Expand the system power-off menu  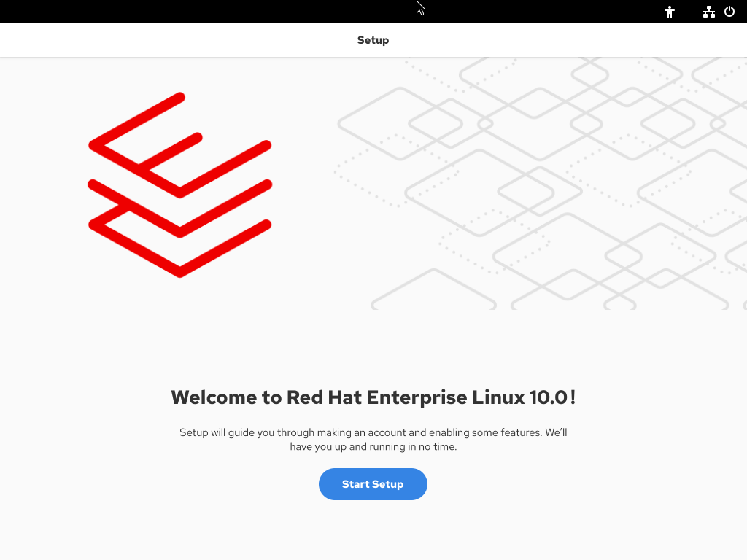pos(729,12)
